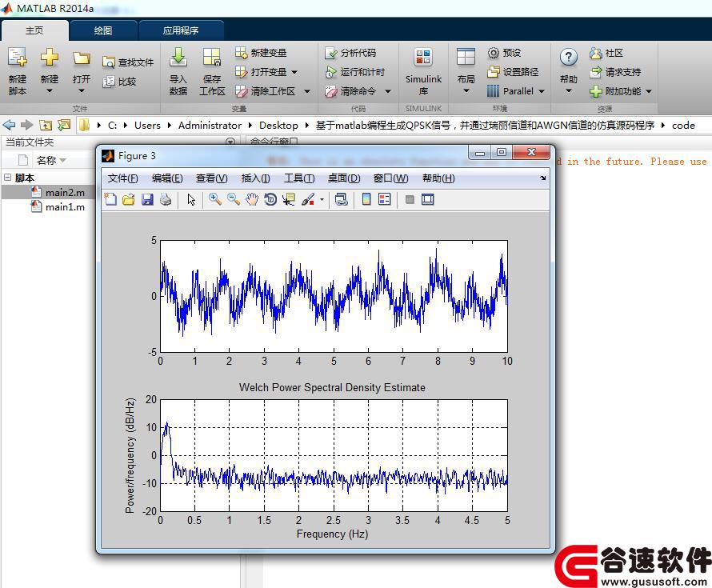
Task: Open current folder panel actions dropdown
Action: [230, 142]
